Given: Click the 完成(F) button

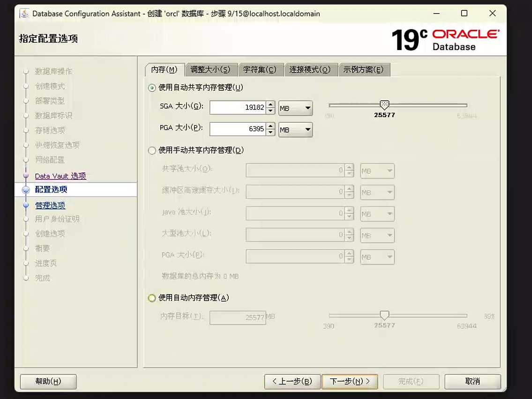Looking at the screenshot, I should 411,382.
